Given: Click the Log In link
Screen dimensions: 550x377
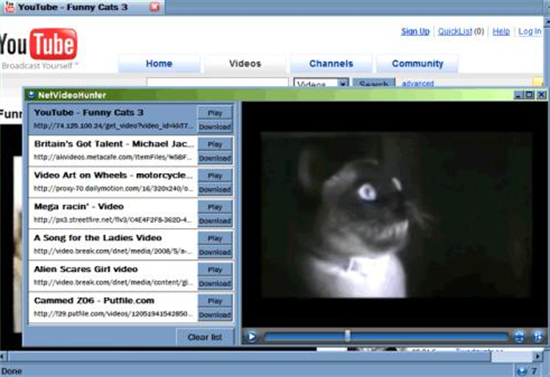Looking at the screenshot, I should click(x=530, y=32).
